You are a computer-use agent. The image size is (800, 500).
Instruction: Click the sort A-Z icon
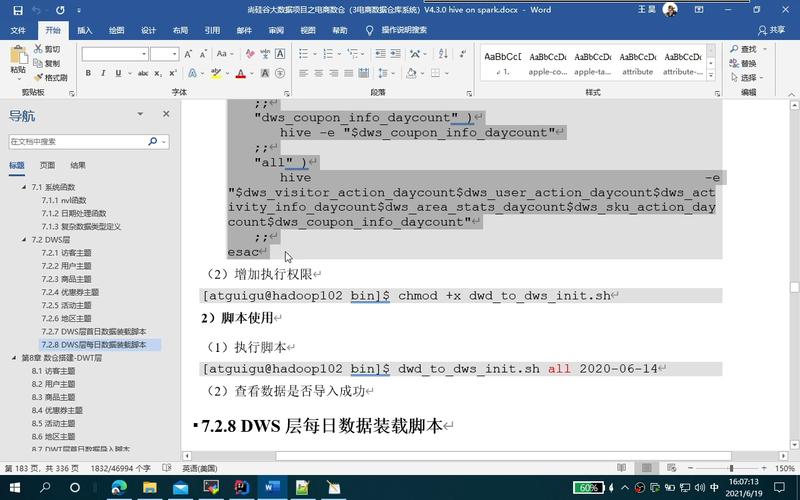click(x=443, y=54)
